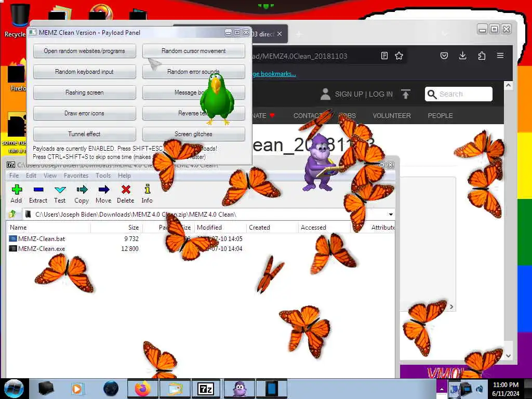Click the taskbar clock showing 11:00 PM

coord(506,389)
